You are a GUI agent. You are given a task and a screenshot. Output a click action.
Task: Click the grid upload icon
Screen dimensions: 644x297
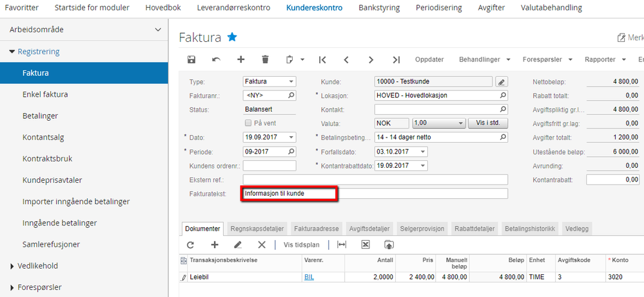point(389,245)
